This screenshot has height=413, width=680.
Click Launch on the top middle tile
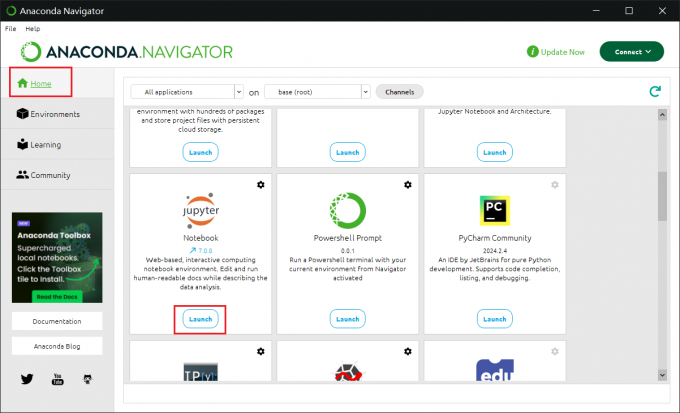point(348,152)
